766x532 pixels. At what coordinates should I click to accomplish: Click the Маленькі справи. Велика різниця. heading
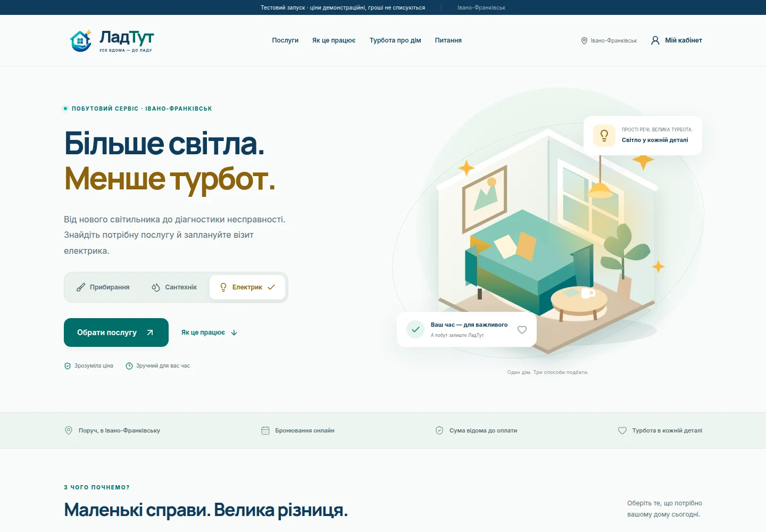[x=206, y=510]
